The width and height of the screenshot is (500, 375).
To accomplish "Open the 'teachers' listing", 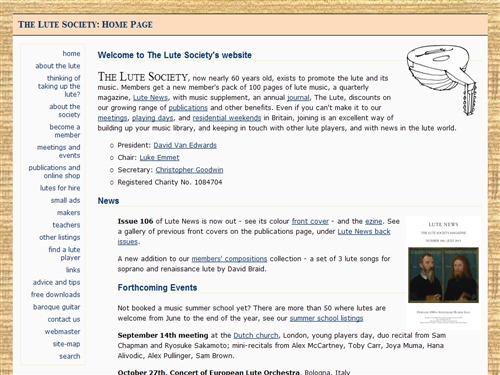I will point(66,225).
